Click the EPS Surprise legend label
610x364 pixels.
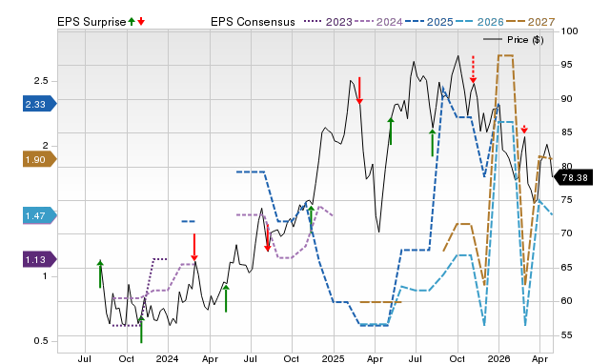[91, 22]
